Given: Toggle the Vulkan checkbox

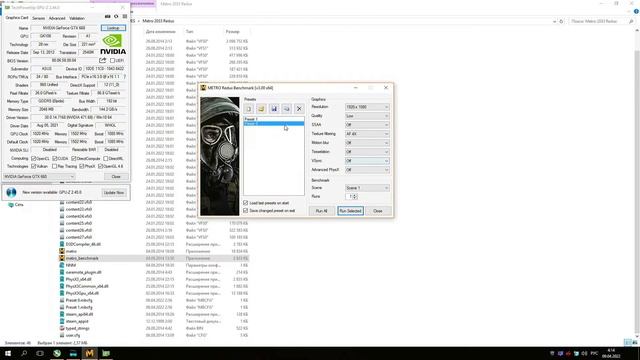Looking at the screenshot, I should [x=34, y=167].
